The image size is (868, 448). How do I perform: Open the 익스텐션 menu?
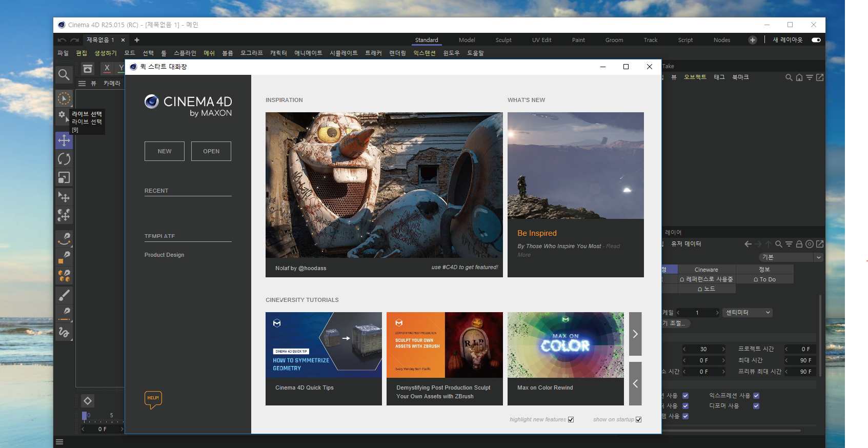[425, 53]
